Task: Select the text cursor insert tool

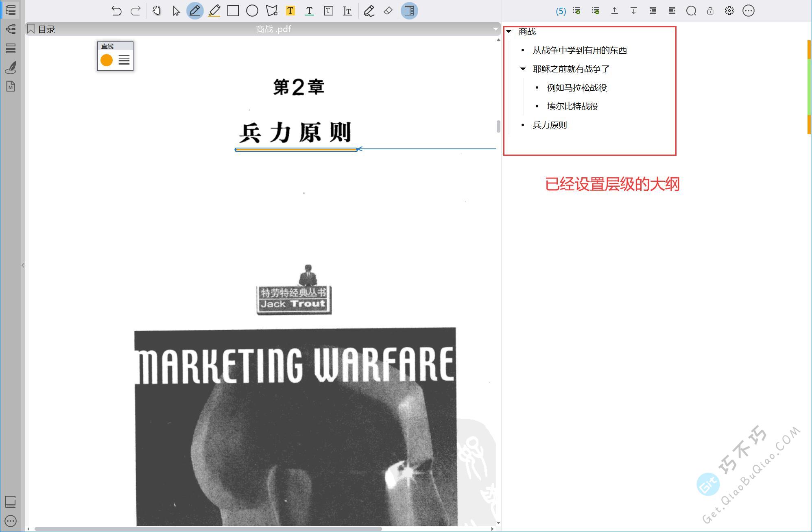Action: (x=347, y=11)
